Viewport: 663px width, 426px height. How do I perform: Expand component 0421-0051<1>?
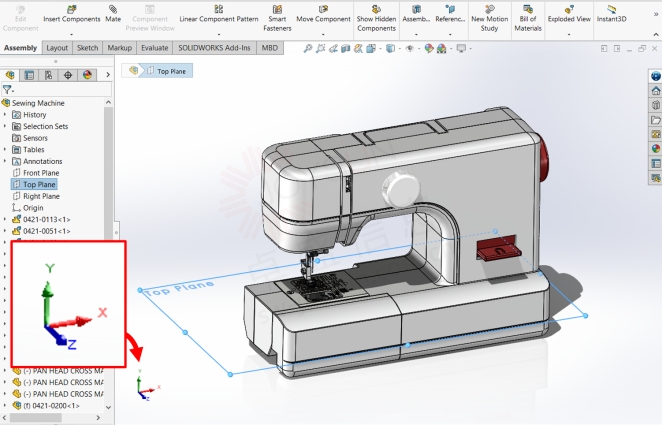(x=5, y=231)
